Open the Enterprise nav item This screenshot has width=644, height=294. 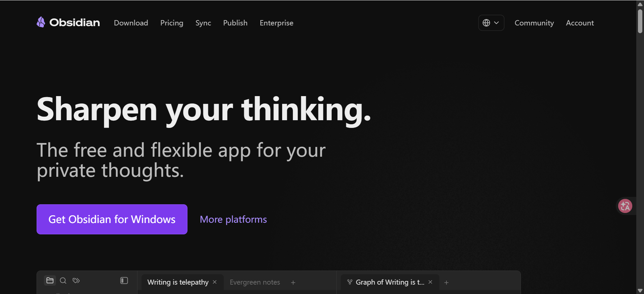point(276,23)
